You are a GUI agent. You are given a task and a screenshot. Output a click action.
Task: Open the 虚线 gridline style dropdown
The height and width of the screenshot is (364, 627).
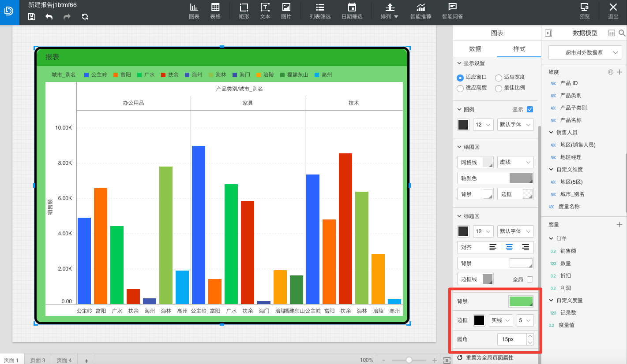point(515,162)
